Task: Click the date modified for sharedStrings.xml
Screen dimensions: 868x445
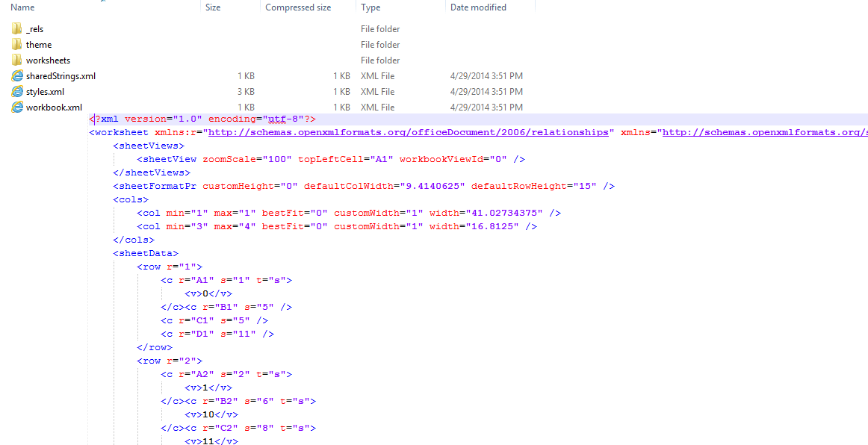Action: click(486, 76)
